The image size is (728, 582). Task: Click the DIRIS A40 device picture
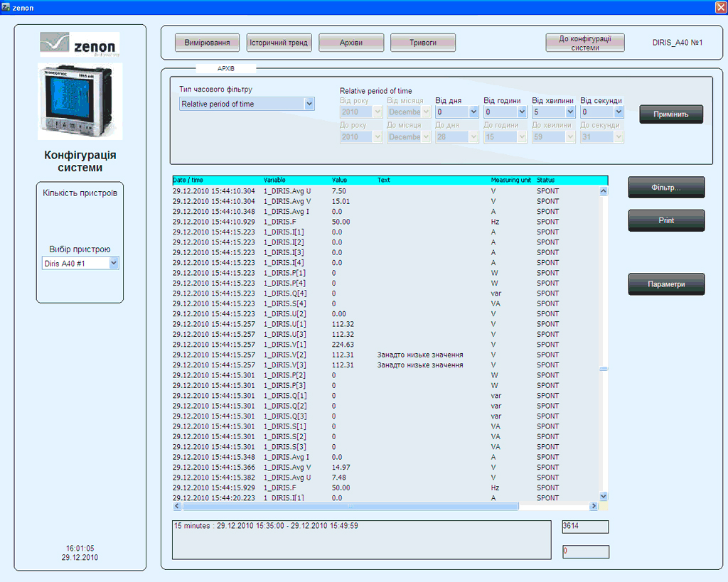pyautogui.click(x=80, y=101)
